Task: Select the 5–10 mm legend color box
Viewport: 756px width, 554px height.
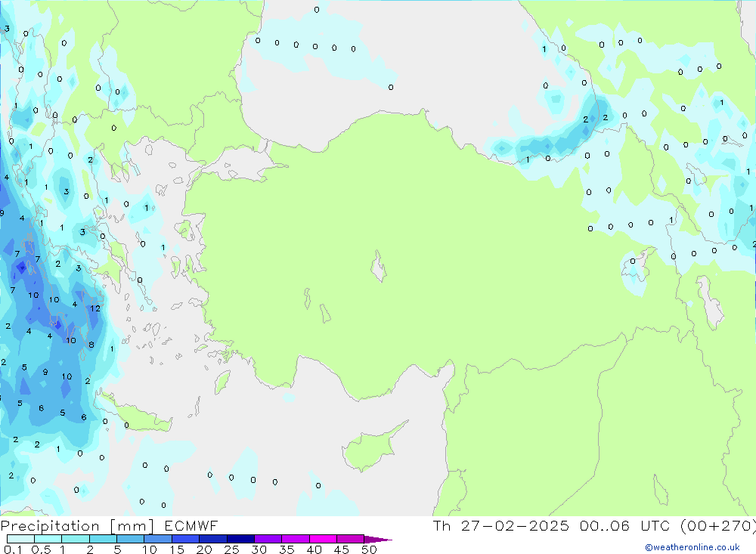Action: click(130, 539)
